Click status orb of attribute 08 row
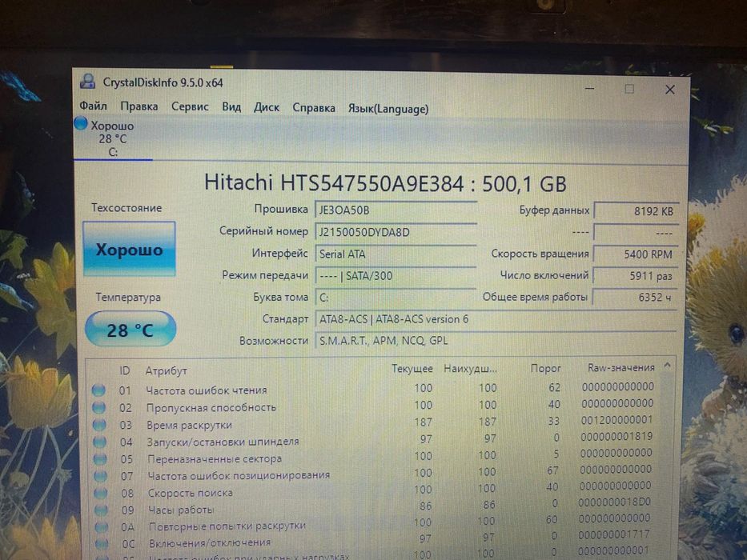747x560 pixels. point(101,493)
